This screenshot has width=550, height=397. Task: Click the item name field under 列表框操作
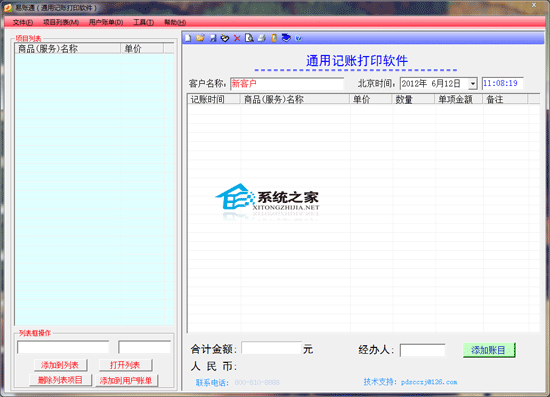point(63,347)
